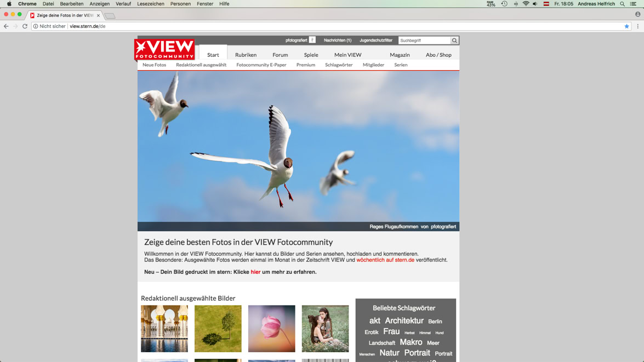Click the VIEW Fotocommunity logo
The height and width of the screenshot is (362, 644).
click(x=164, y=49)
